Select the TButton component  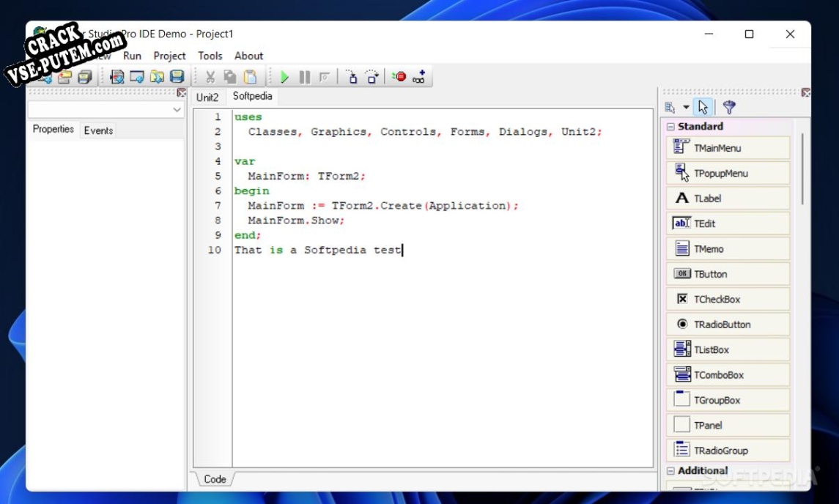coord(728,273)
